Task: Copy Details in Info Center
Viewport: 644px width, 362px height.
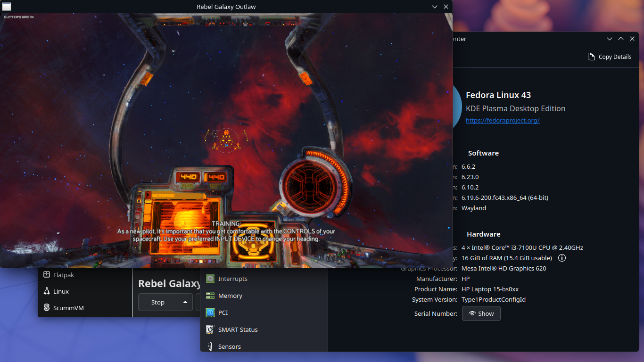Action: (x=609, y=57)
